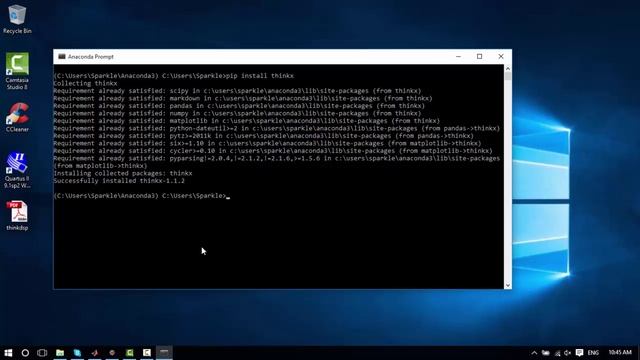
Task: Open the volume tray icon
Action: click(x=567, y=353)
